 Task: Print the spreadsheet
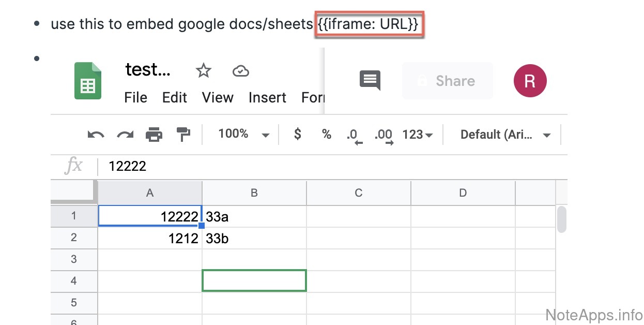154,135
